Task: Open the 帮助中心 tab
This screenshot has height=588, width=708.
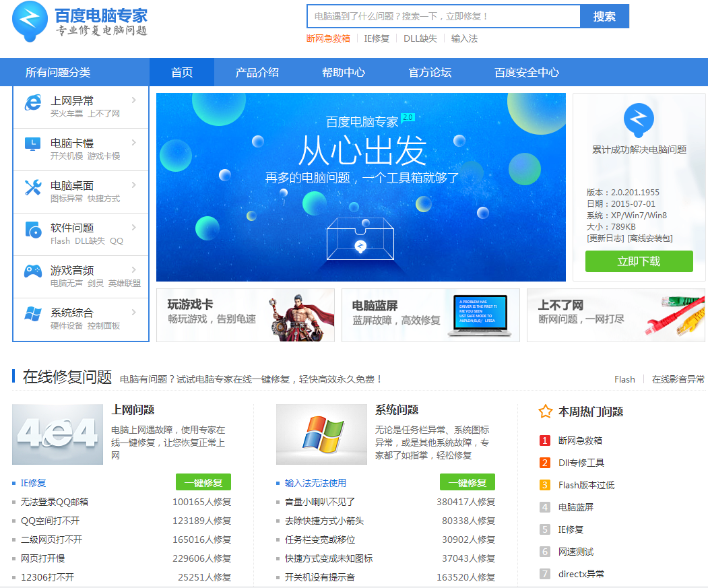Action: [343, 72]
